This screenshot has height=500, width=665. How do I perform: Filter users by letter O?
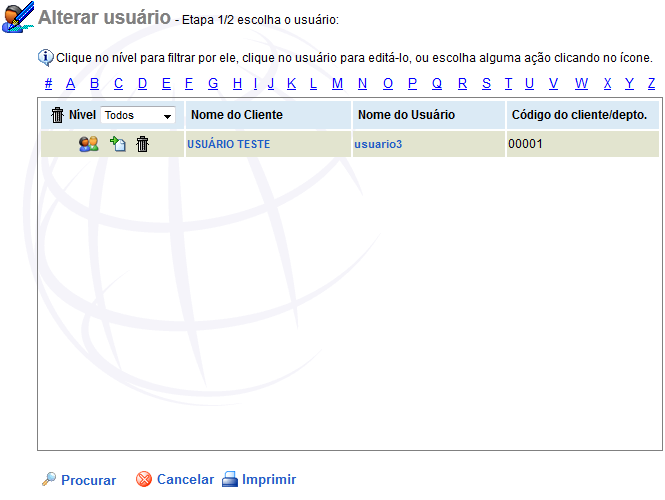[x=388, y=84]
